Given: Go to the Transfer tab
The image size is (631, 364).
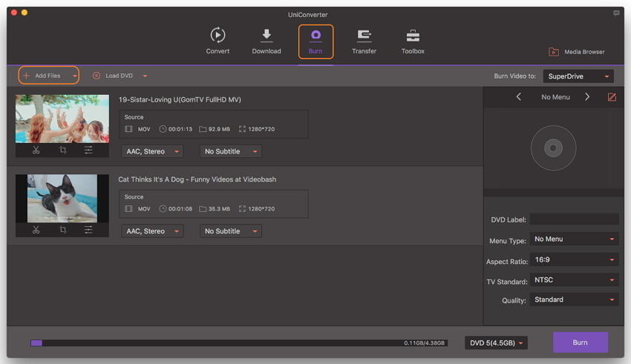Looking at the screenshot, I should coord(364,41).
